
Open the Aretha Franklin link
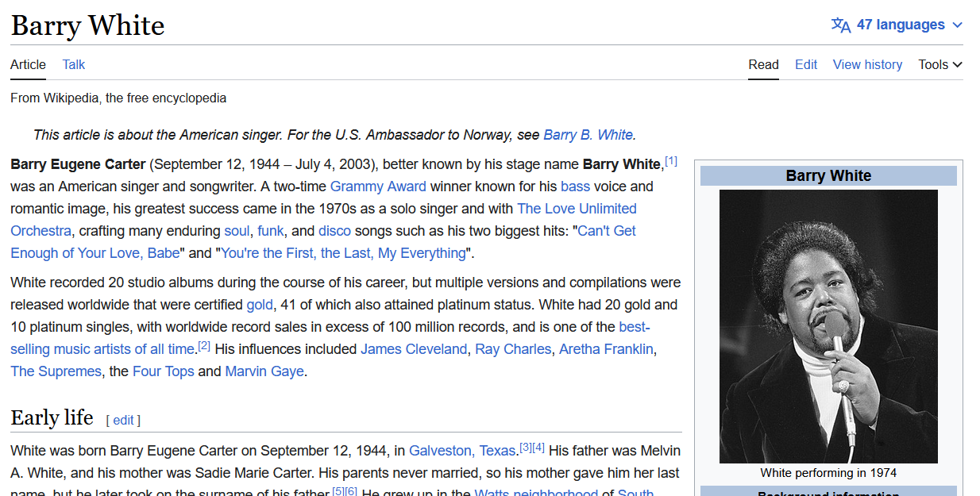tap(606, 349)
